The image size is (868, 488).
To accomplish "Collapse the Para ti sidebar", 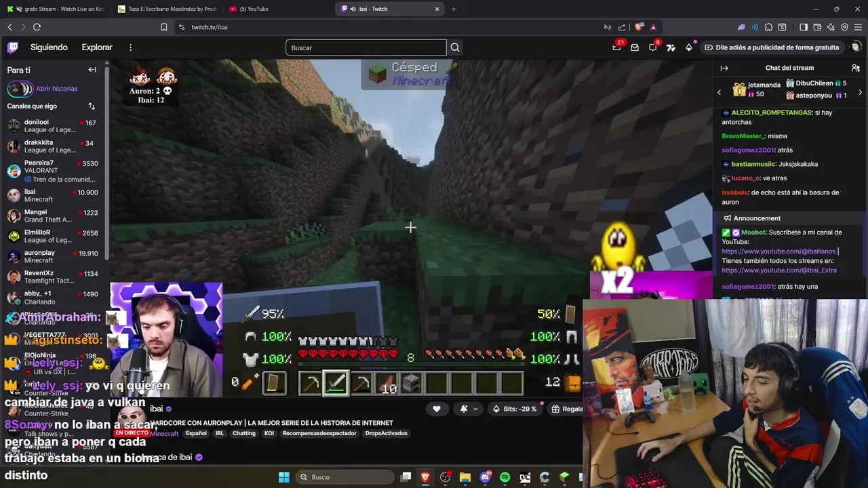I will 92,70.
